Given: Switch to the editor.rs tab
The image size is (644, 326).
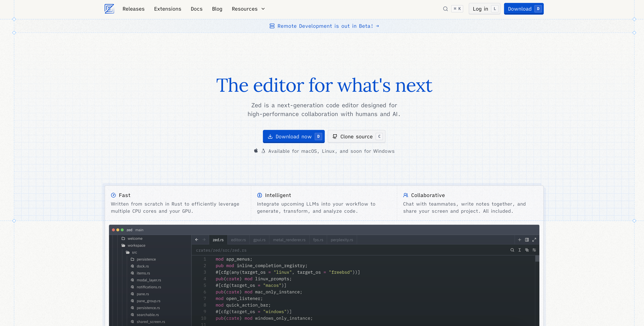Looking at the screenshot, I should tap(238, 240).
